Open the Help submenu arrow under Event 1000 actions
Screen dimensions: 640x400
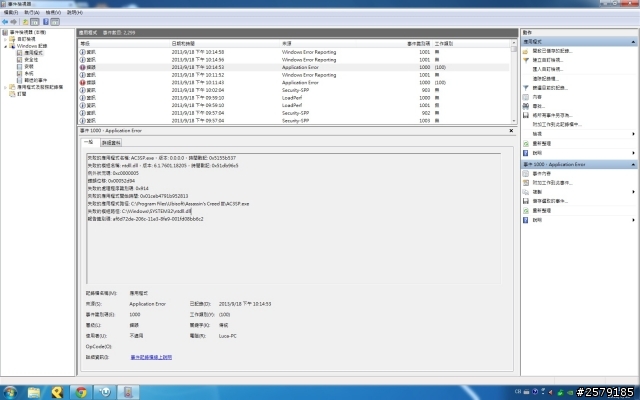633,220
